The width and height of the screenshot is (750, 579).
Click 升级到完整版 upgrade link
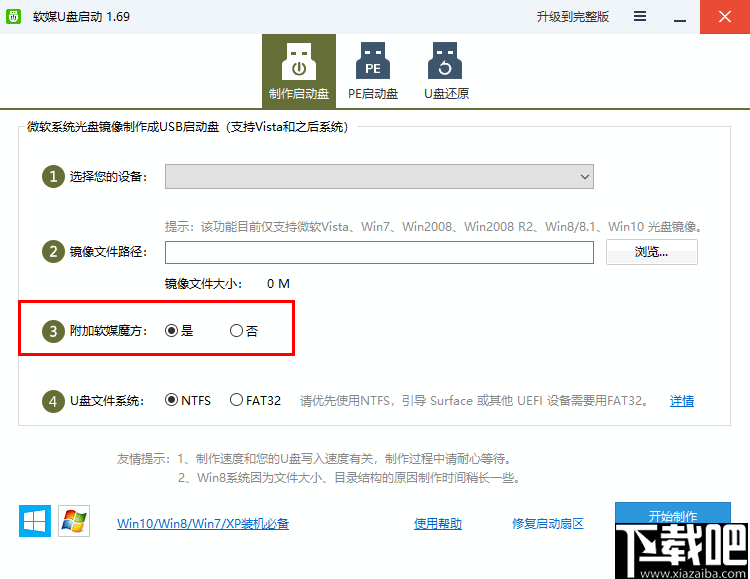[573, 17]
